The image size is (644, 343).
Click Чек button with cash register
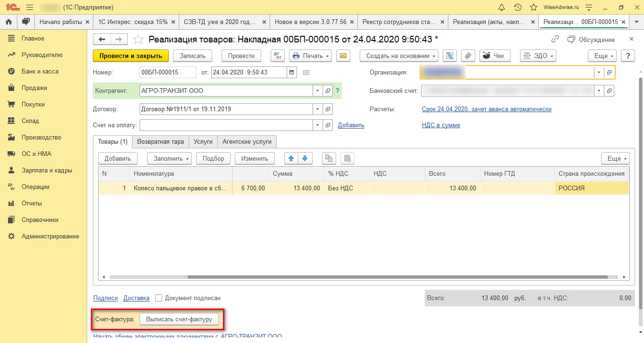[495, 56]
